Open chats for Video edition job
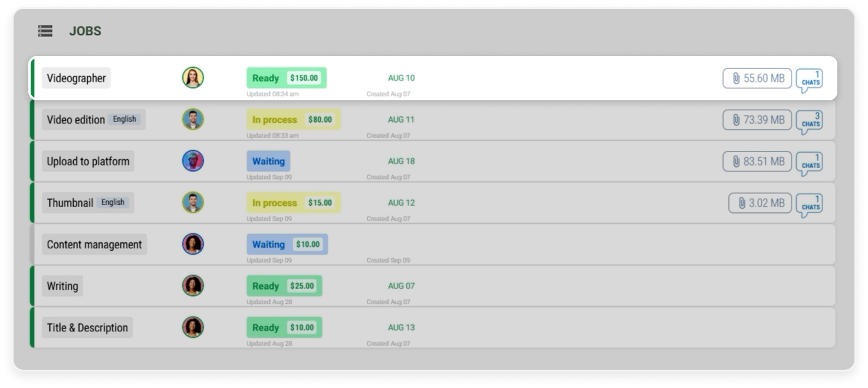The width and height of the screenshot is (868, 388). click(x=809, y=122)
